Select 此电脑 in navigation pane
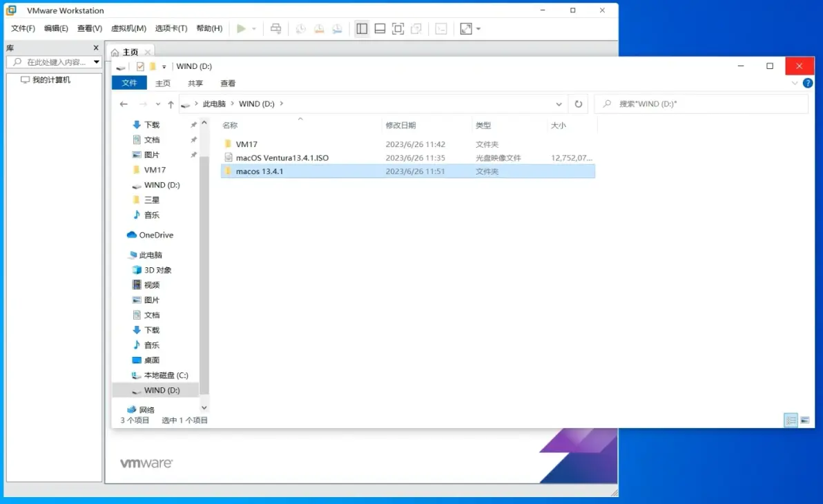 [150, 255]
